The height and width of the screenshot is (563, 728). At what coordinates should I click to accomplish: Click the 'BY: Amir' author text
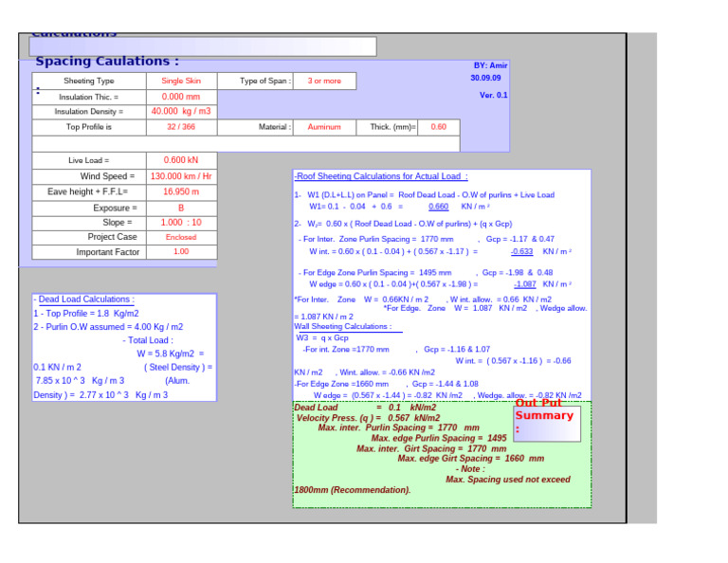[x=490, y=66]
